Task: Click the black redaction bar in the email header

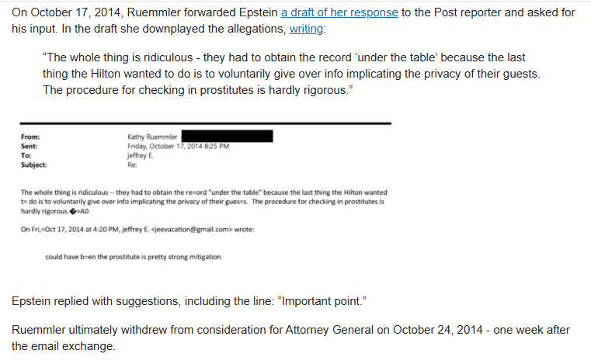Action: pos(226,137)
